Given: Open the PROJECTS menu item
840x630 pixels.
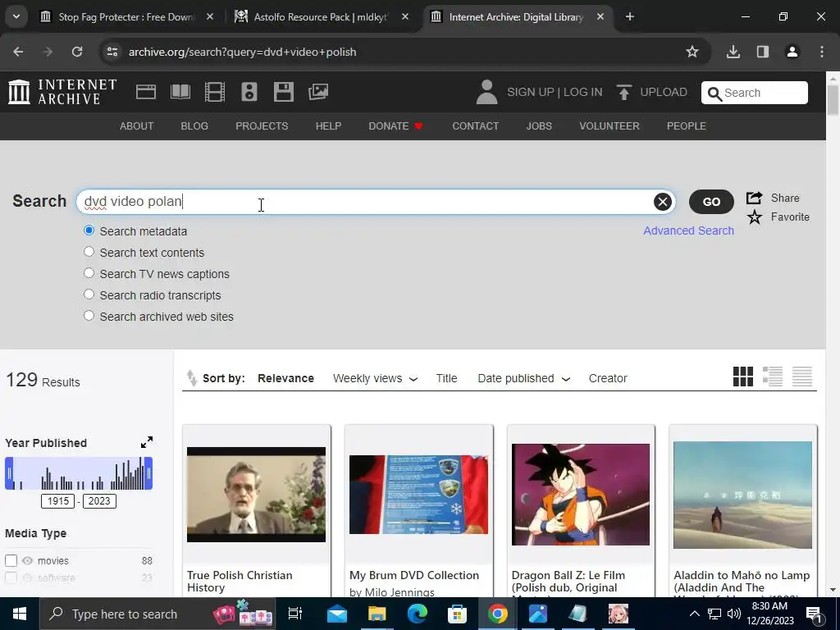Looking at the screenshot, I should click(262, 126).
